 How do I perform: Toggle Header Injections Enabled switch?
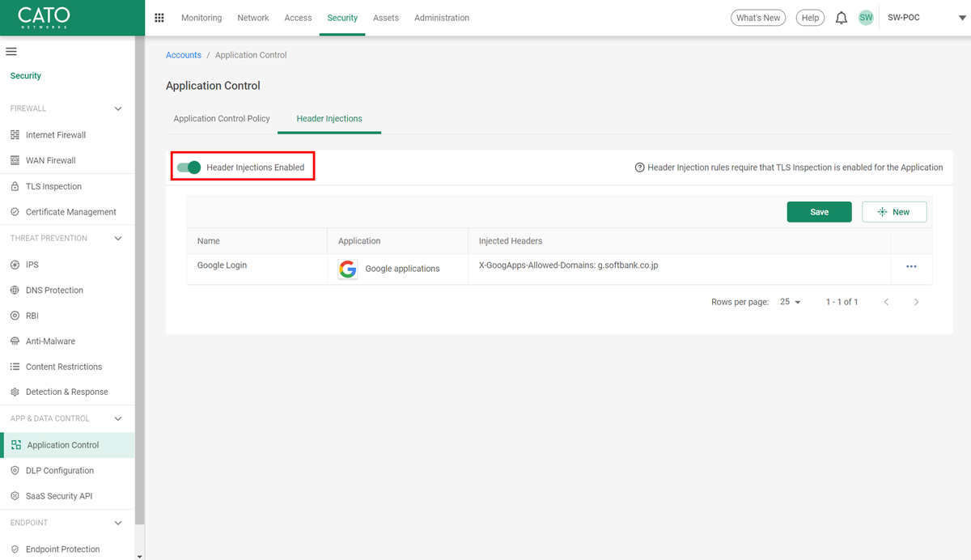pos(189,168)
